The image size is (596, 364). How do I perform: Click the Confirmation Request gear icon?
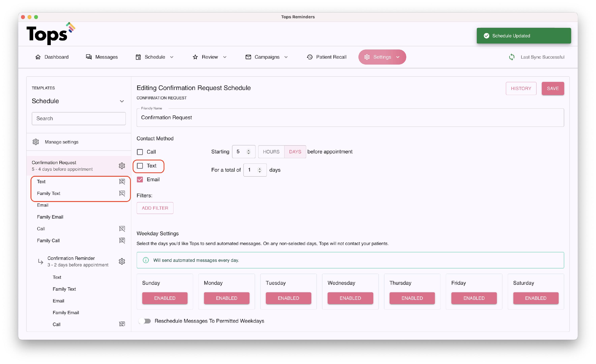coord(122,166)
